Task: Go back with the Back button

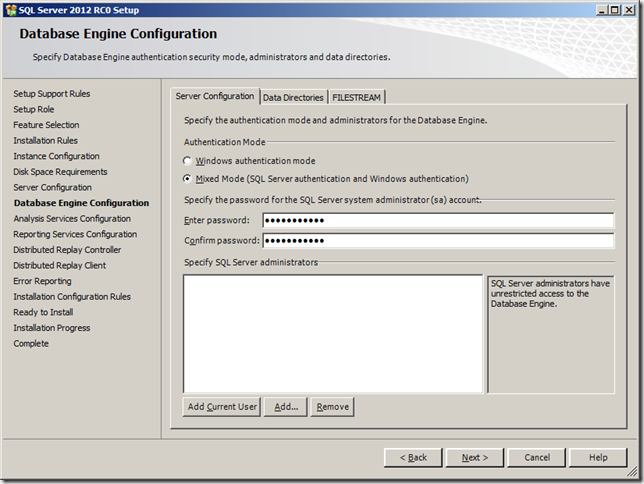Action: click(x=413, y=458)
